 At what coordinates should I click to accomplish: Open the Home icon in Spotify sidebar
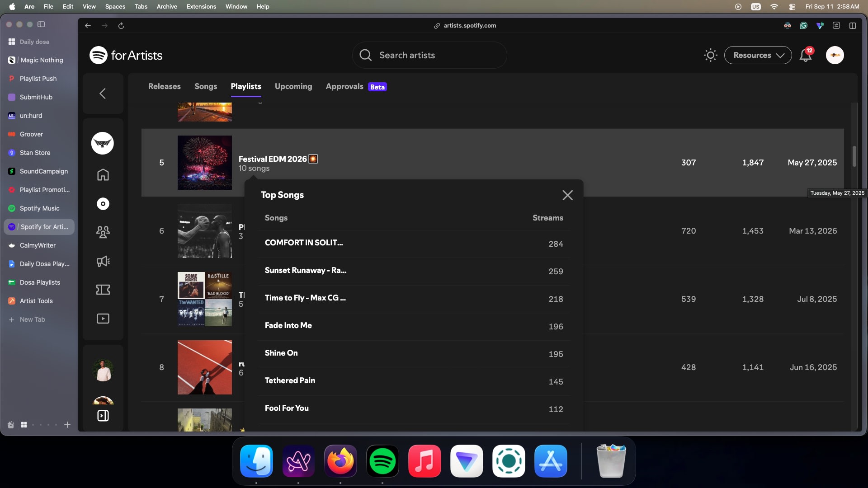pos(103,175)
